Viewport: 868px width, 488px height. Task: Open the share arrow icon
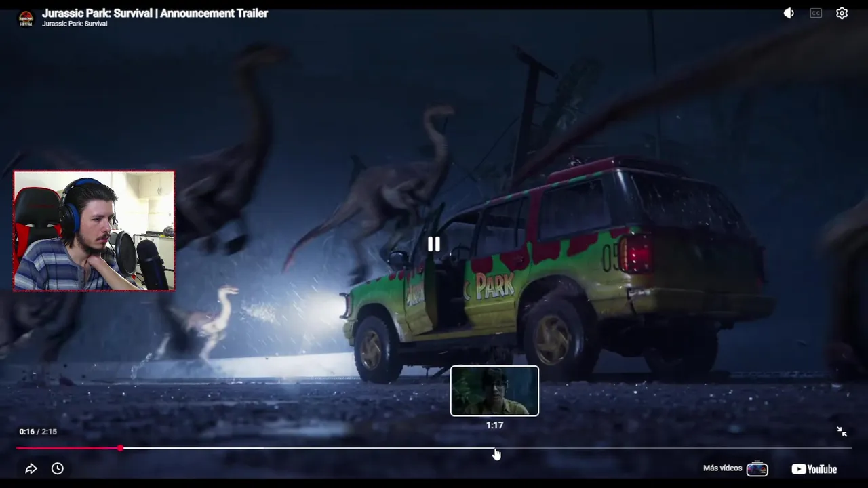point(31,468)
